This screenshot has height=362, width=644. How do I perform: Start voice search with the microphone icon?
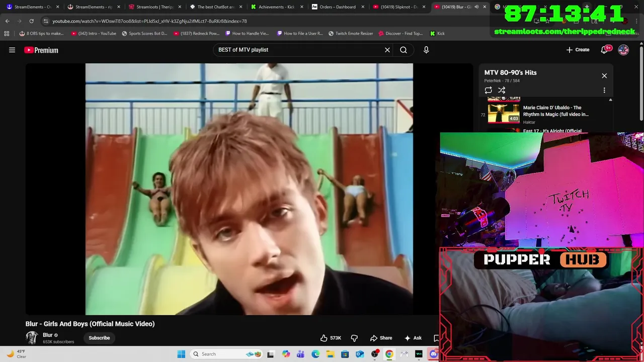click(426, 50)
